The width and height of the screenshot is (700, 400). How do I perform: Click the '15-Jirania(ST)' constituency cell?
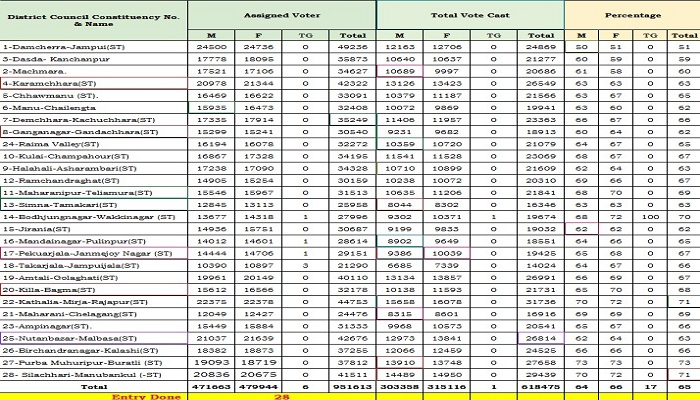(33, 230)
